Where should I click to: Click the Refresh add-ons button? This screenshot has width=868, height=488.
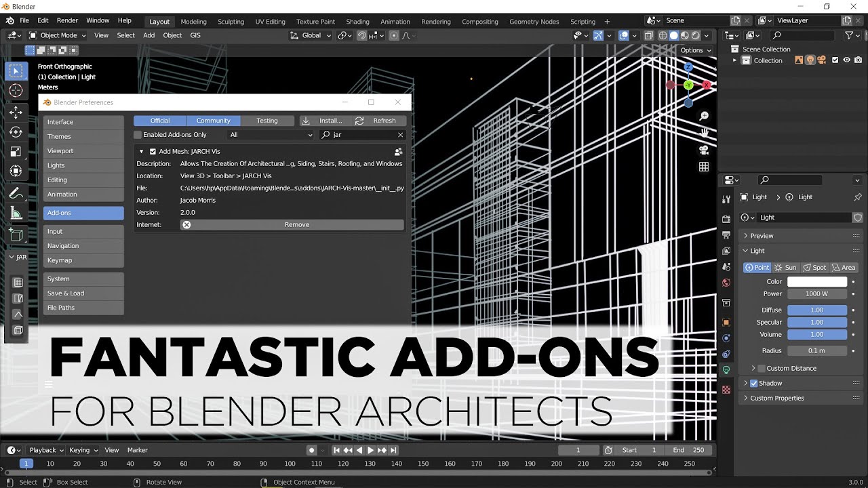coord(378,121)
